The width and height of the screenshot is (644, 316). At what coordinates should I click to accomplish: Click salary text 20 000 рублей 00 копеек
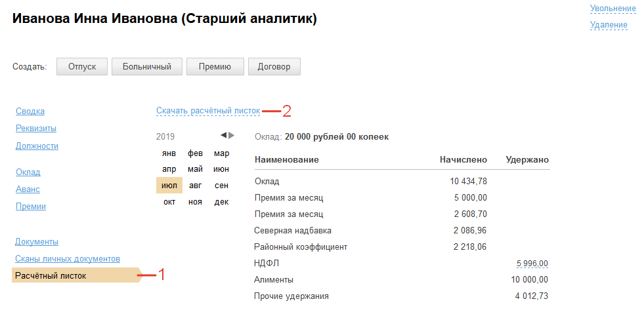(x=337, y=137)
